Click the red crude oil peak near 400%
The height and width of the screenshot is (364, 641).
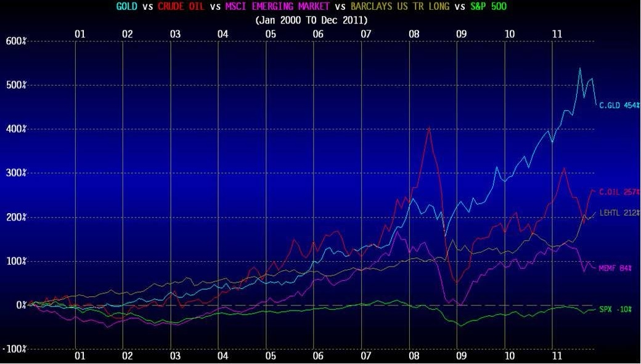point(429,128)
